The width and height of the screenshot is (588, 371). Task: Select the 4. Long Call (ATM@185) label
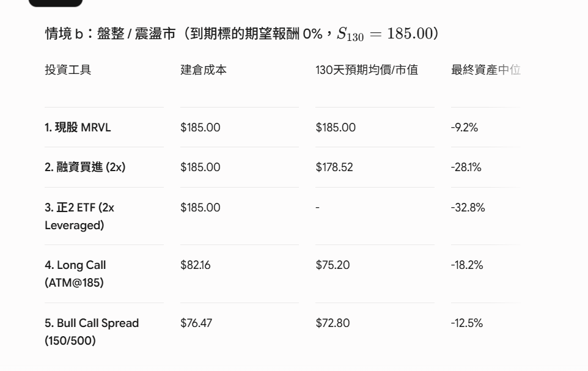[75, 273]
